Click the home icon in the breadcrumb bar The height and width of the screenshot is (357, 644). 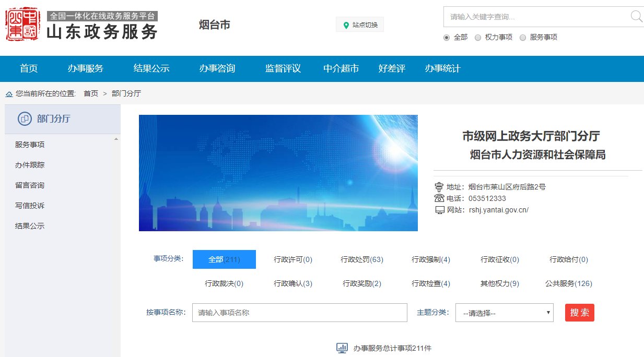9,93
